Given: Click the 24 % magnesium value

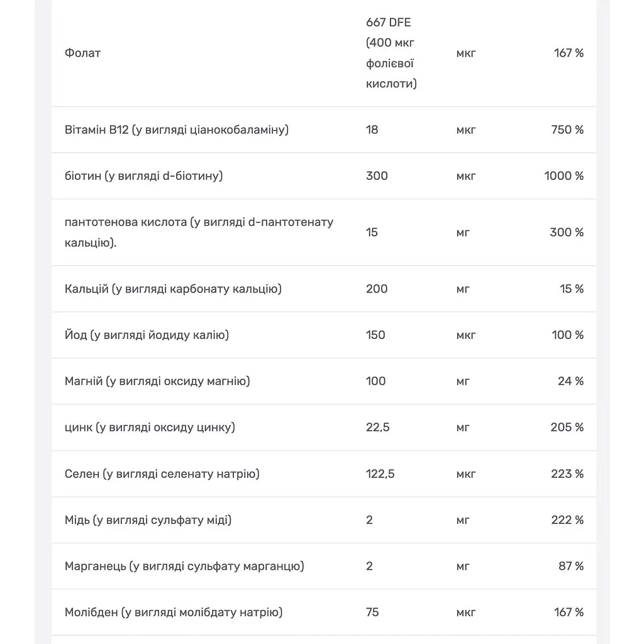Looking at the screenshot, I should click(570, 381).
